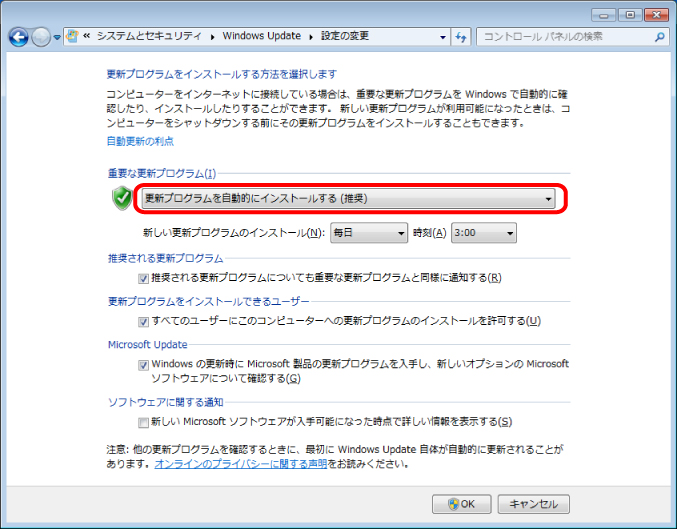Click the Control Panel icon in address bar
Image resolution: width=677 pixels, height=529 pixels.
pos(73,36)
